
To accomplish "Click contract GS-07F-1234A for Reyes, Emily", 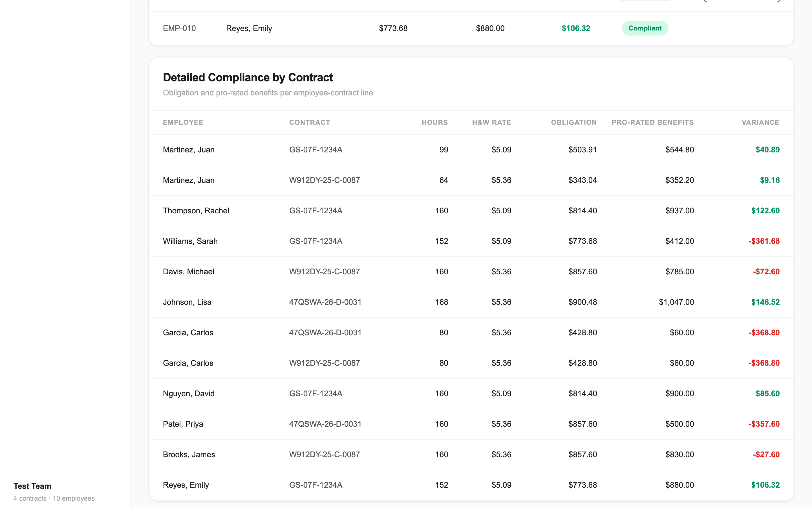I will coord(316,485).
